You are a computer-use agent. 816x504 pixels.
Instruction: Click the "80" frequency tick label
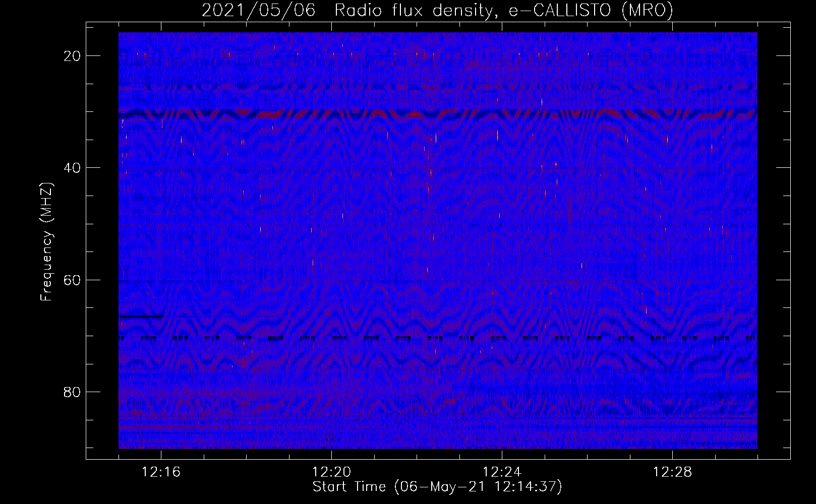click(x=73, y=392)
